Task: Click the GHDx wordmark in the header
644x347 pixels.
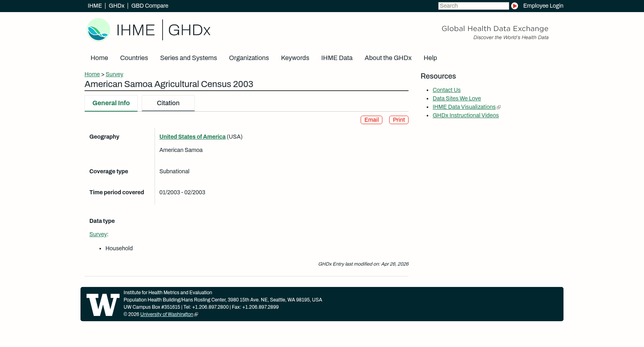Action: click(x=189, y=30)
